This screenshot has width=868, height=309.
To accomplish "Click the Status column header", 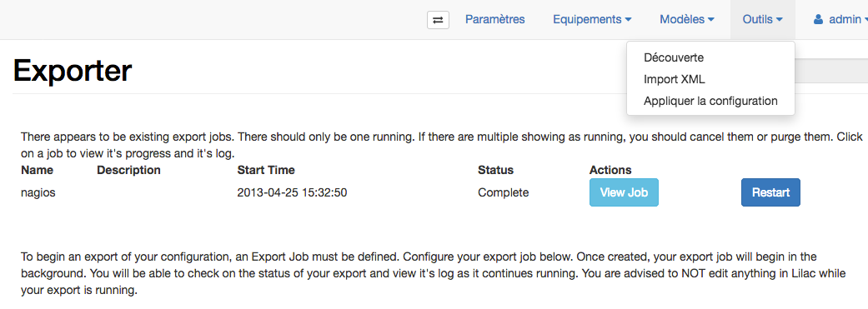I will click(495, 170).
